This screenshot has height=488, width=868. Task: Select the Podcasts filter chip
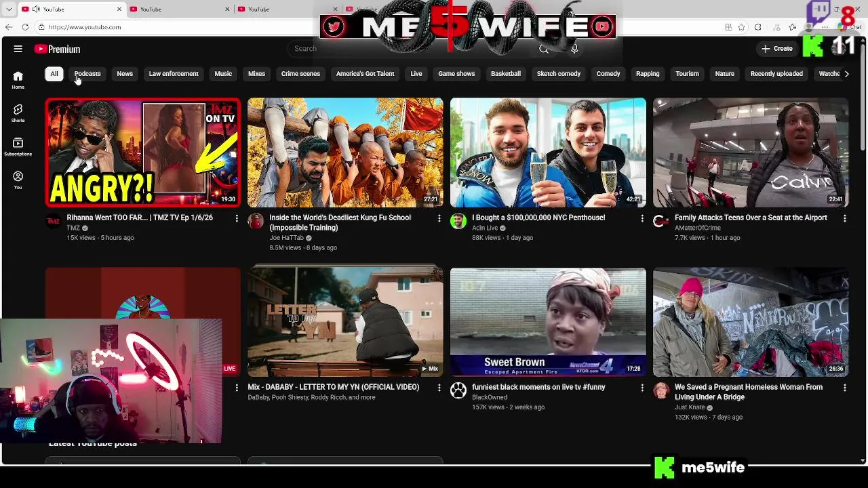point(87,74)
